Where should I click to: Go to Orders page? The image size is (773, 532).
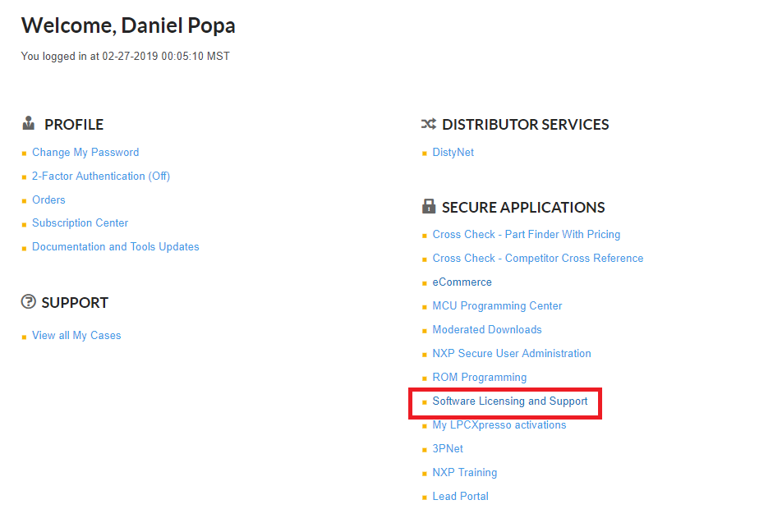[x=48, y=200]
